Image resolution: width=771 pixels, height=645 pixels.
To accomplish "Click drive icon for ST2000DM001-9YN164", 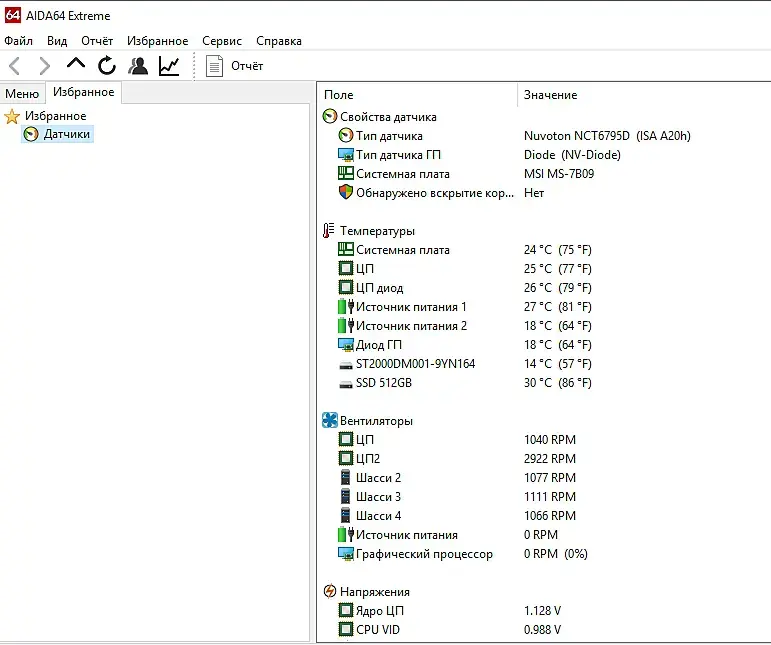I will coord(346,365).
